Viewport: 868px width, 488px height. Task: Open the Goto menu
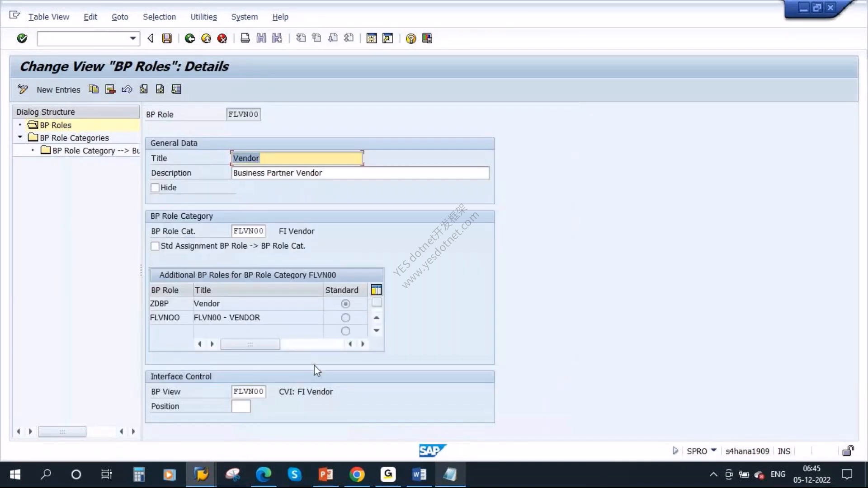coord(120,17)
